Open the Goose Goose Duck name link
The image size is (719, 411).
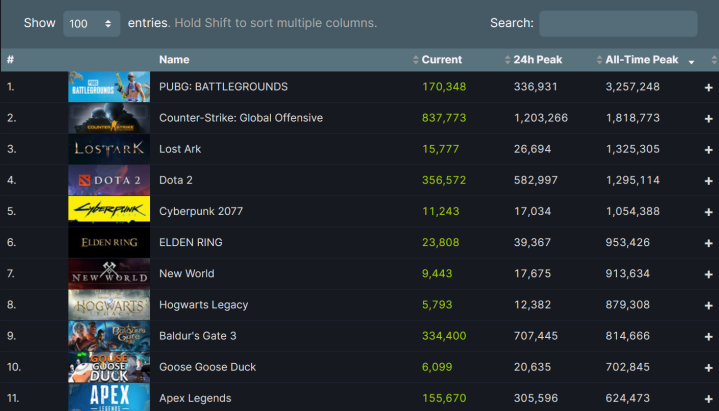(x=207, y=367)
